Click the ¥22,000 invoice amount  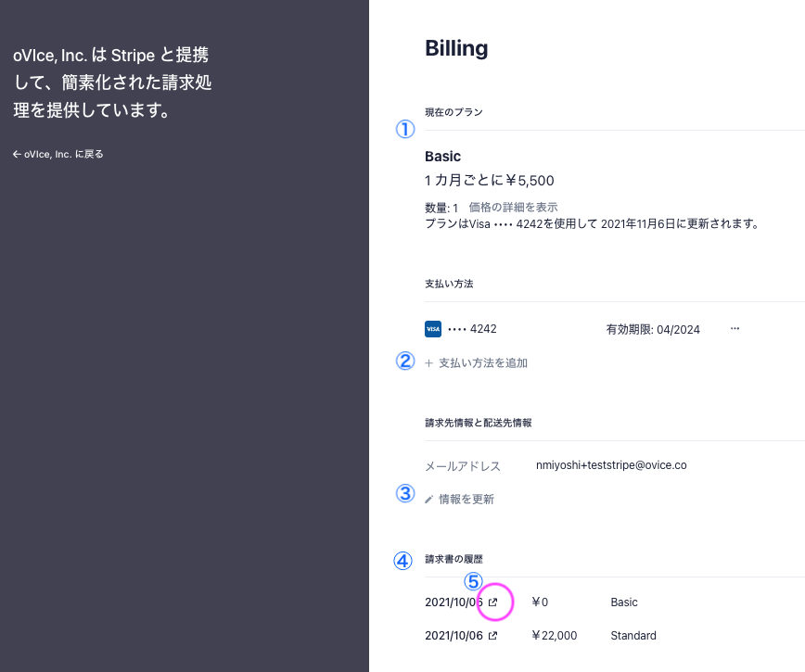pos(554,636)
